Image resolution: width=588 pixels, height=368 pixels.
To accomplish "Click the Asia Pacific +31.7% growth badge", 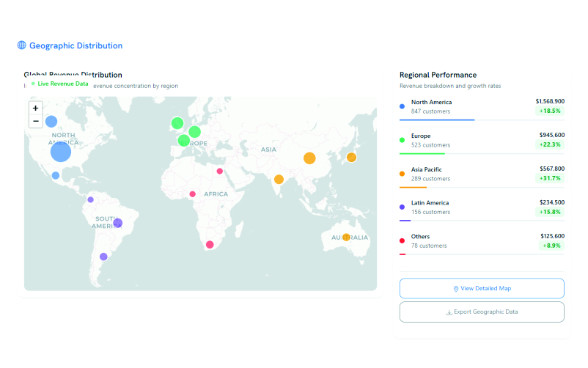I will coord(550,178).
